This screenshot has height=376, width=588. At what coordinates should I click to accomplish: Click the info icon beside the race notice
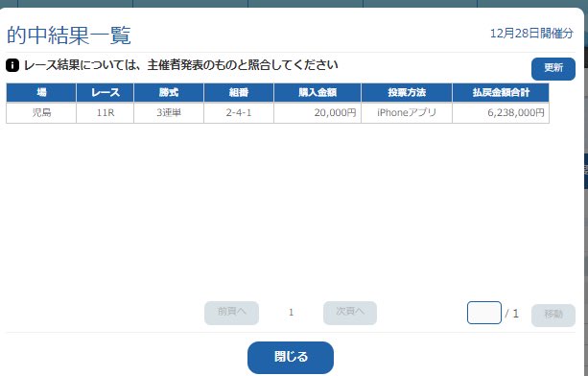click(x=12, y=65)
